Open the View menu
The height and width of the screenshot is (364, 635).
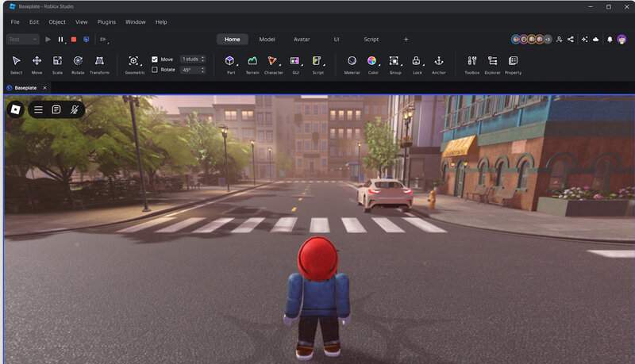click(x=82, y=22)
